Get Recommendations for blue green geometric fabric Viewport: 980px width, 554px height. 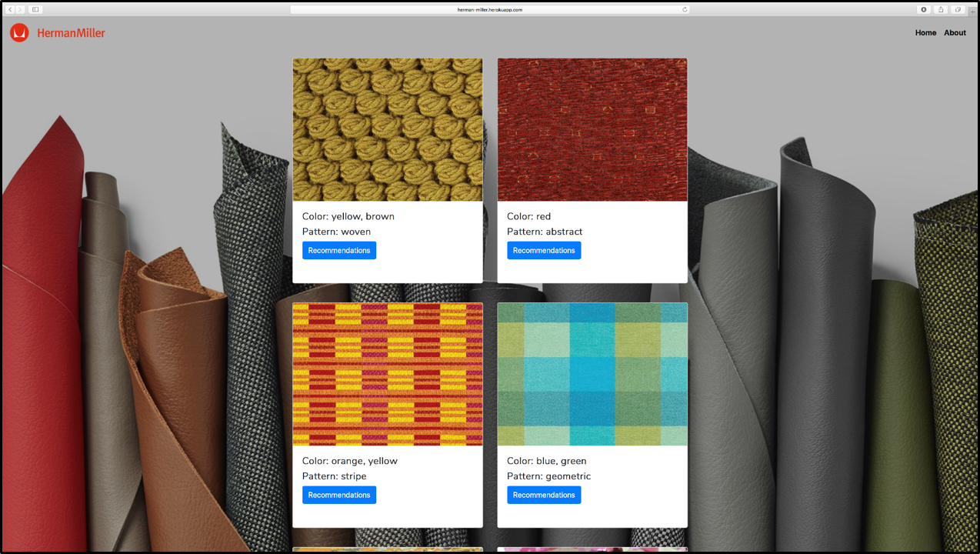tap(544, 495)
